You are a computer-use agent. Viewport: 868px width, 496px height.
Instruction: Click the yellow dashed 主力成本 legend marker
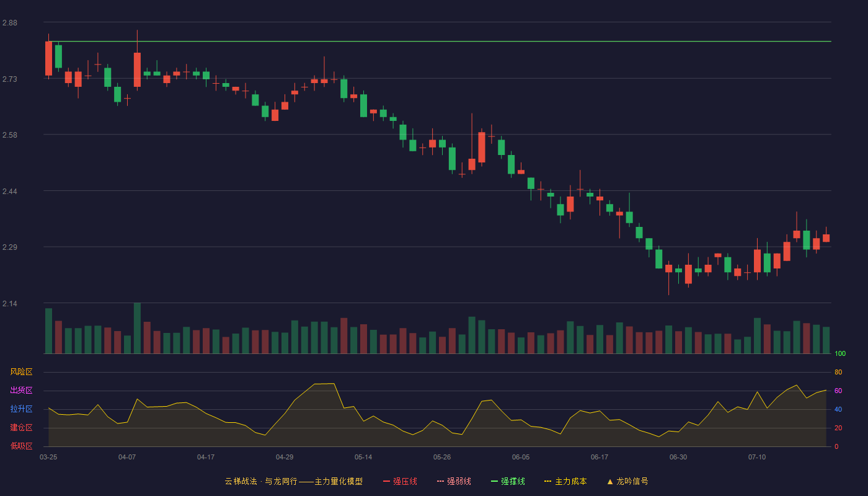coord(548,481)
